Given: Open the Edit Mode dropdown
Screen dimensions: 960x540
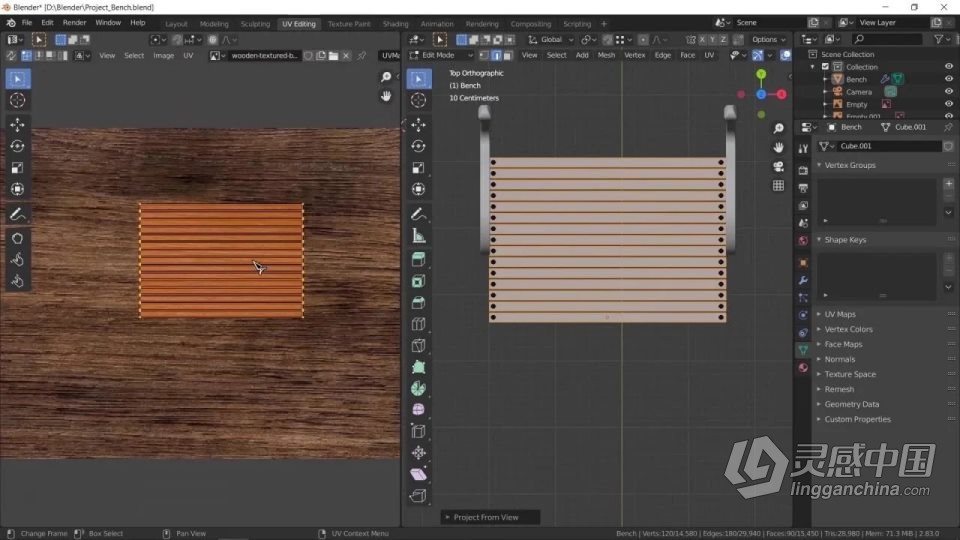Looking at the screenshot, I should pos(441,55).
